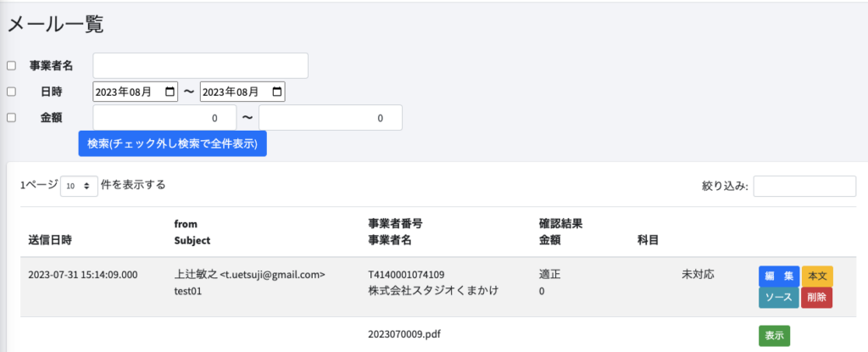
Task: Open calendar picker on end date field
Action: (276, 92)
